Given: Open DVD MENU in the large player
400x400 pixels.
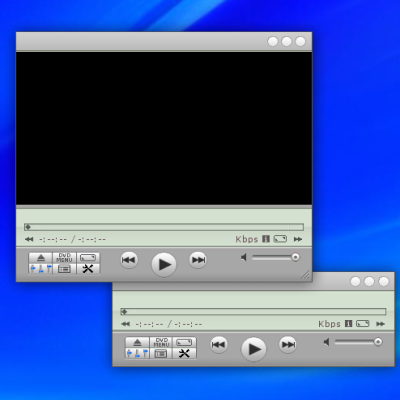Looking at the screenshot, I should (64, 258).
